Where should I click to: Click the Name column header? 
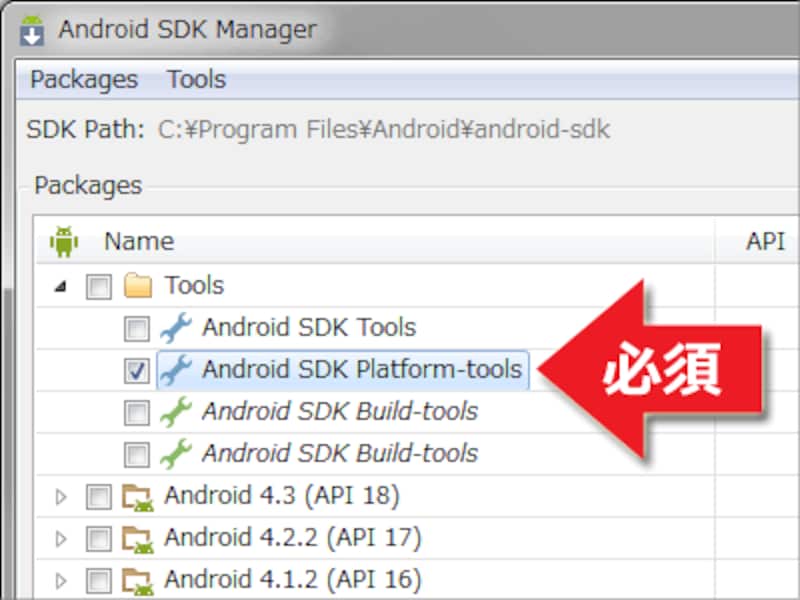138,241
